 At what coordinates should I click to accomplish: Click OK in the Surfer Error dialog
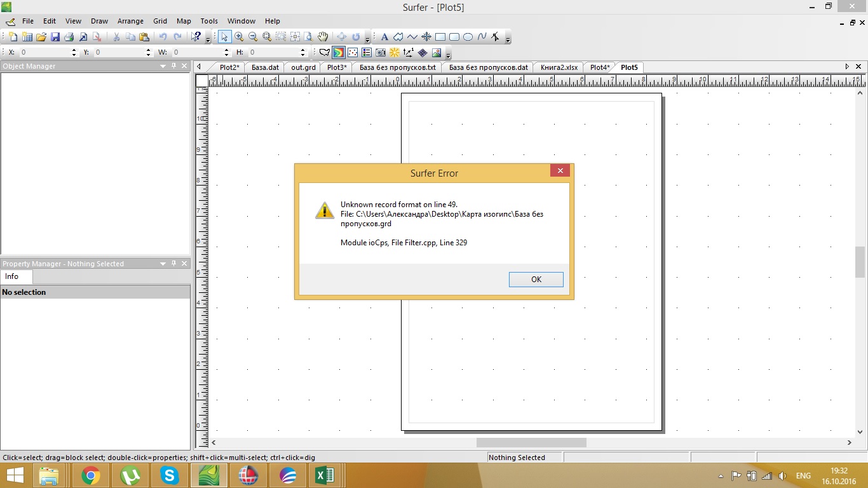536,279
